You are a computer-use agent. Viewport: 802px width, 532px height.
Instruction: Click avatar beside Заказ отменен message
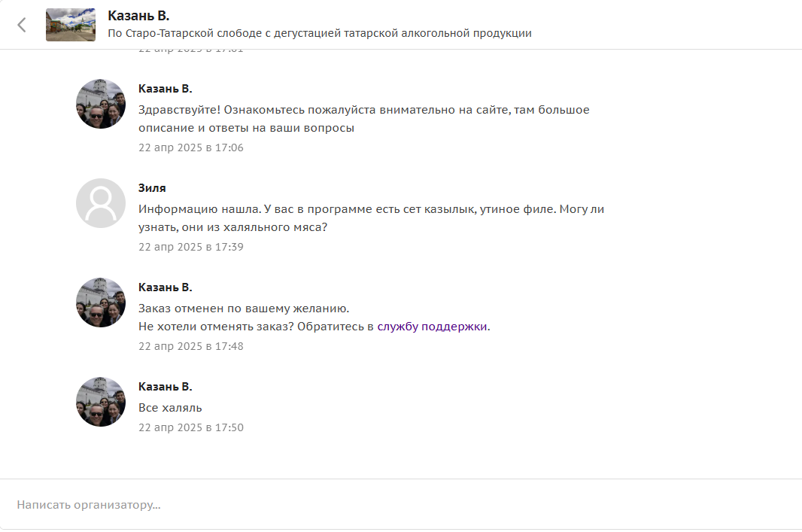[x=101, y=302]
